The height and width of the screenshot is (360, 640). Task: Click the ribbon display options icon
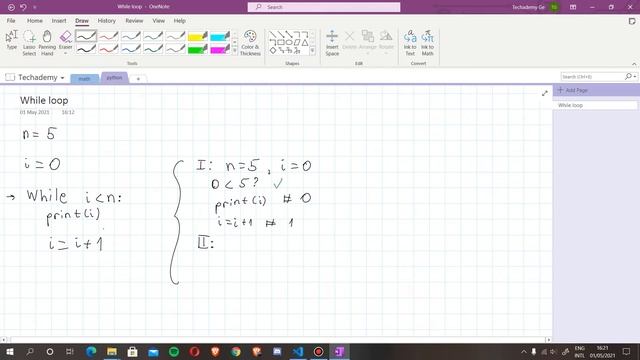[x=573, y=7]
